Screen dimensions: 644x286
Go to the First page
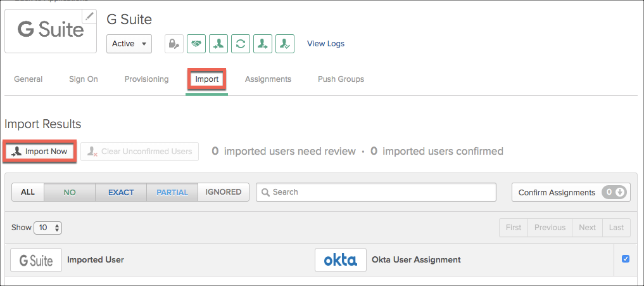click(514, 228)
